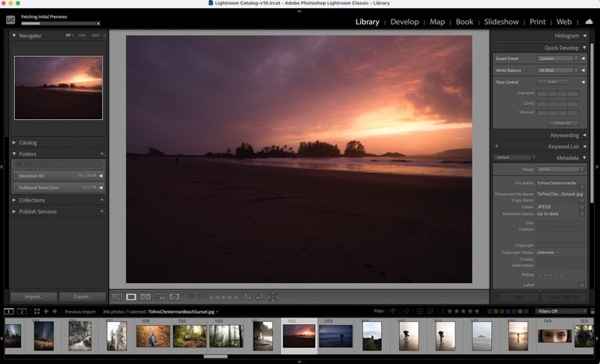Viewport: 600px width, 364px height.
Task: Toggle the red color label filter
Action: click(490, 312)
